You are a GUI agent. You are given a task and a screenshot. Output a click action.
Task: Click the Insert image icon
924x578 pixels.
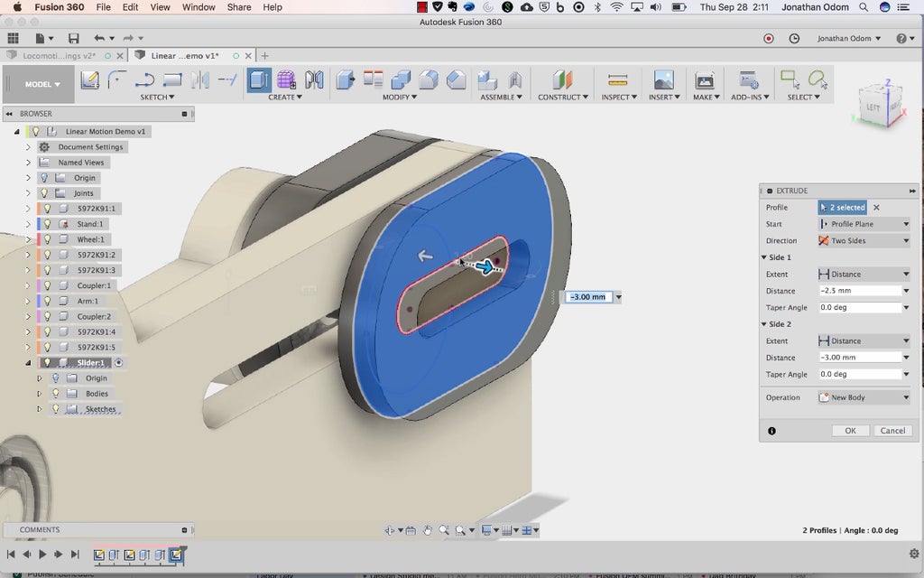pos(663,80)
